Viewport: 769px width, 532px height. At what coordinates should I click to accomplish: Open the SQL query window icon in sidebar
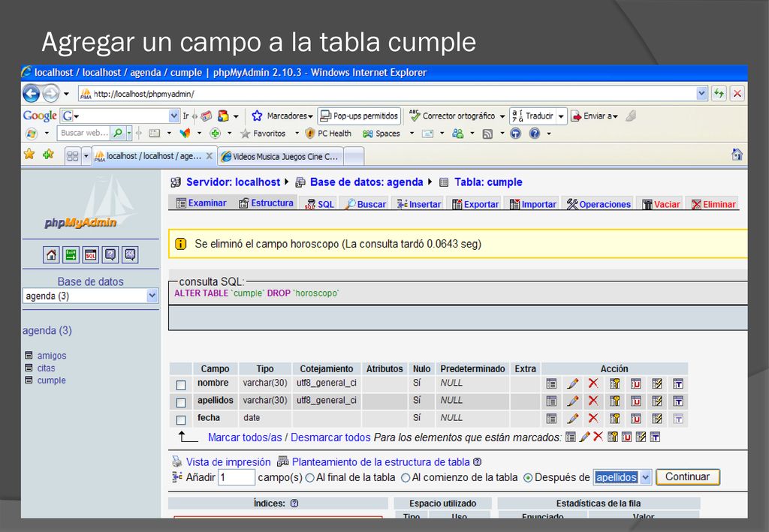(91, 254)
